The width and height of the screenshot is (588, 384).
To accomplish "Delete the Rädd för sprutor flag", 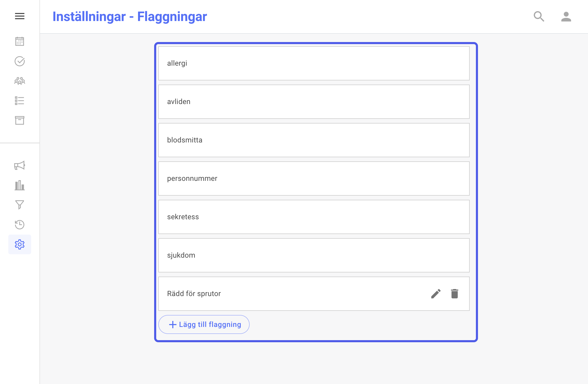I will tap(455, 294).
